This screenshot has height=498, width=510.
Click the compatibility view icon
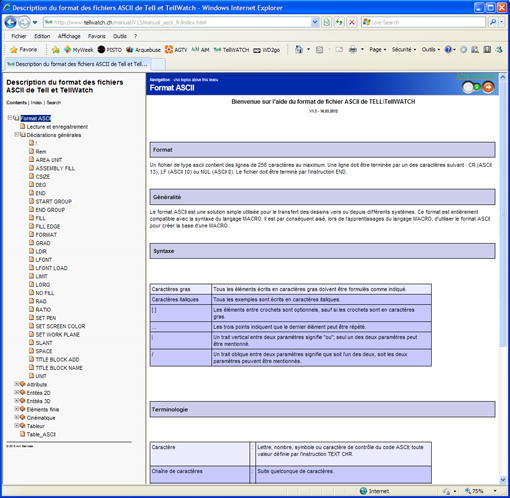pyautogui.click(x=327, y=22)
